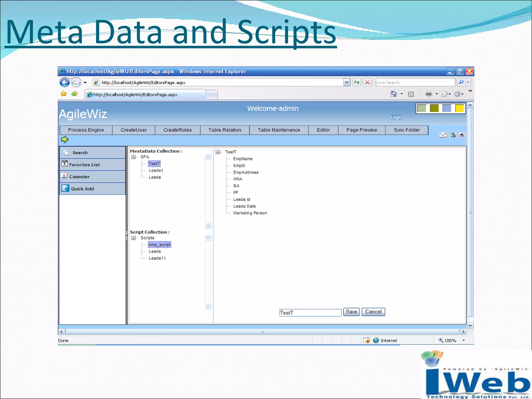
Task: Open the recent pages dropdown arrow
Action: coord(85,83)
